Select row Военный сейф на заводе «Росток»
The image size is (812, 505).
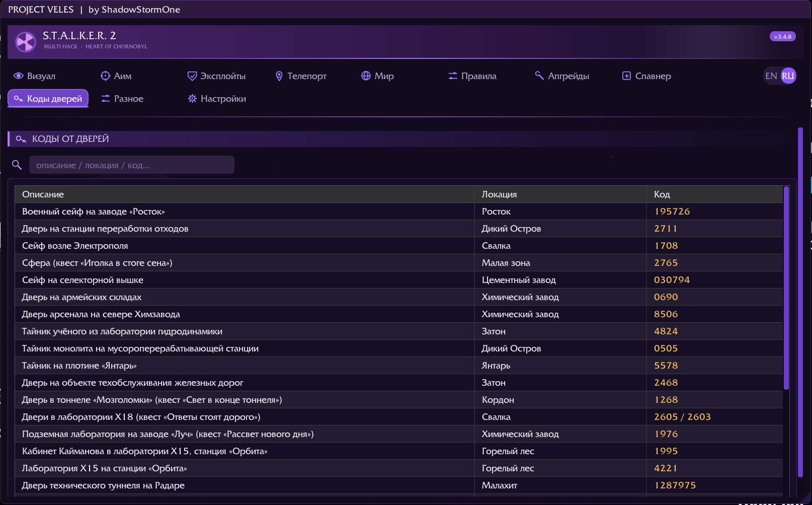(399, 211)
